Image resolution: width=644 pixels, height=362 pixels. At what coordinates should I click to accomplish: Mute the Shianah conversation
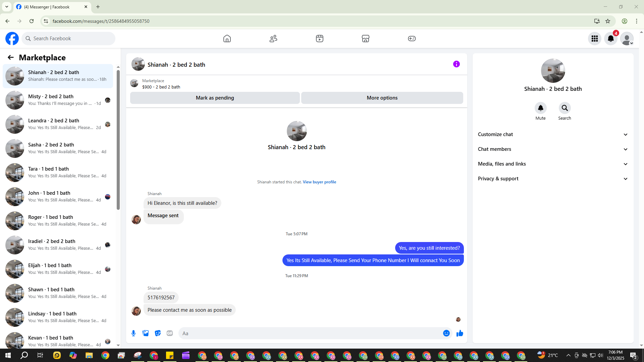click(541, 108)
